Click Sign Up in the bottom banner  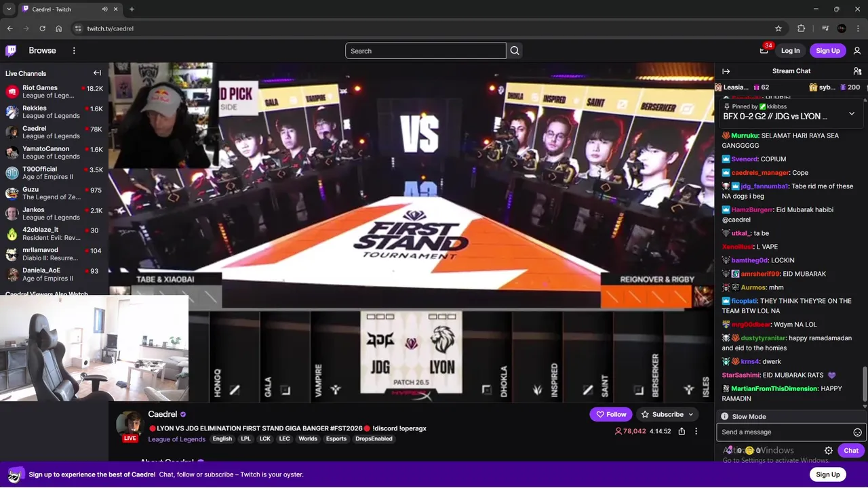[x=827, y=474]
